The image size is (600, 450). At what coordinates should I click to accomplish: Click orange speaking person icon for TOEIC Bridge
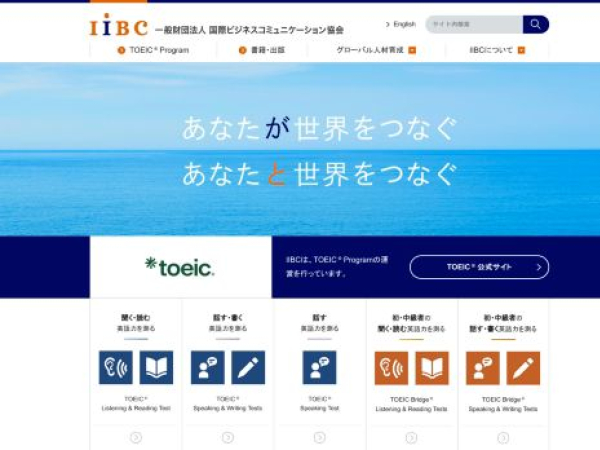point(483,368)
